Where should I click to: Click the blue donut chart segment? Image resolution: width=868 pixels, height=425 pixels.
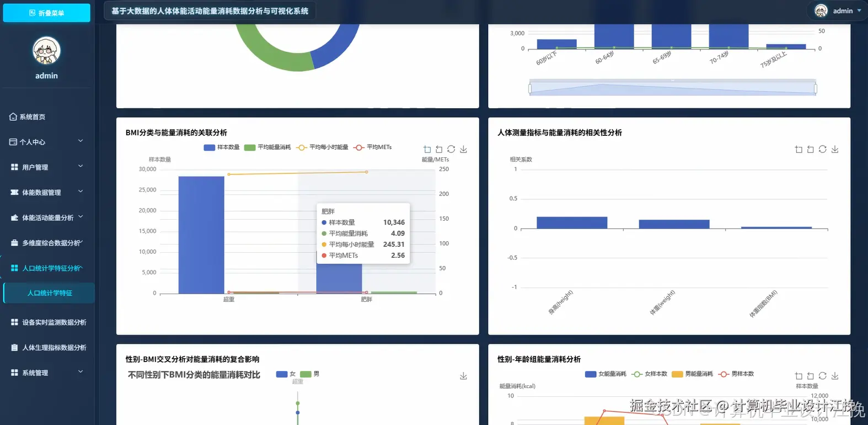point(337,47)
